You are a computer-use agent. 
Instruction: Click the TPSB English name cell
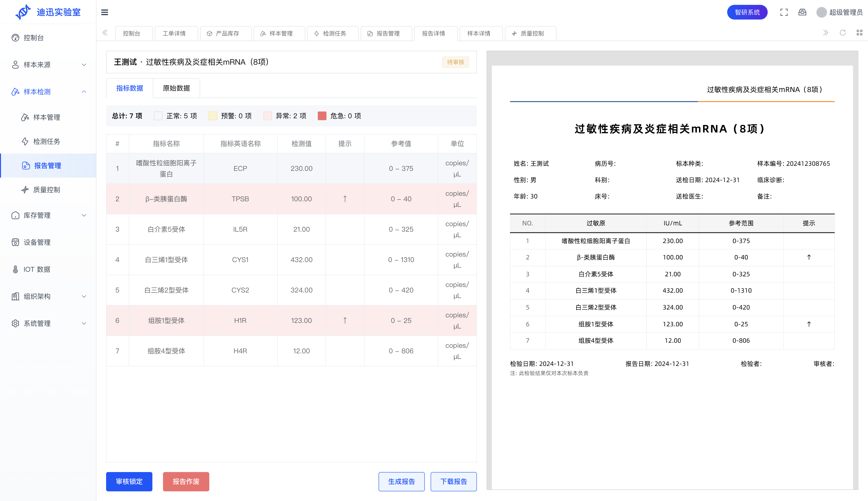240,199
